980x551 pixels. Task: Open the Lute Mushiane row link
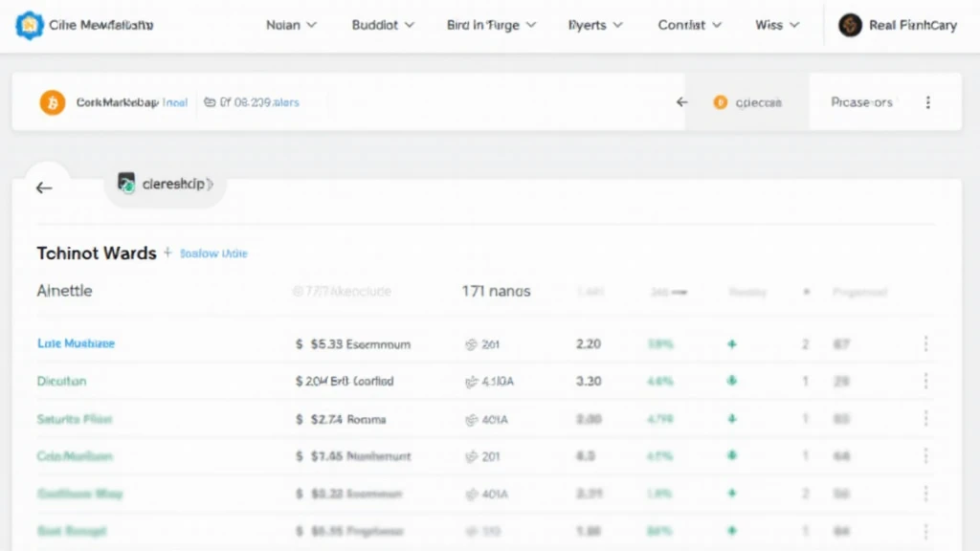coord(76,343)
